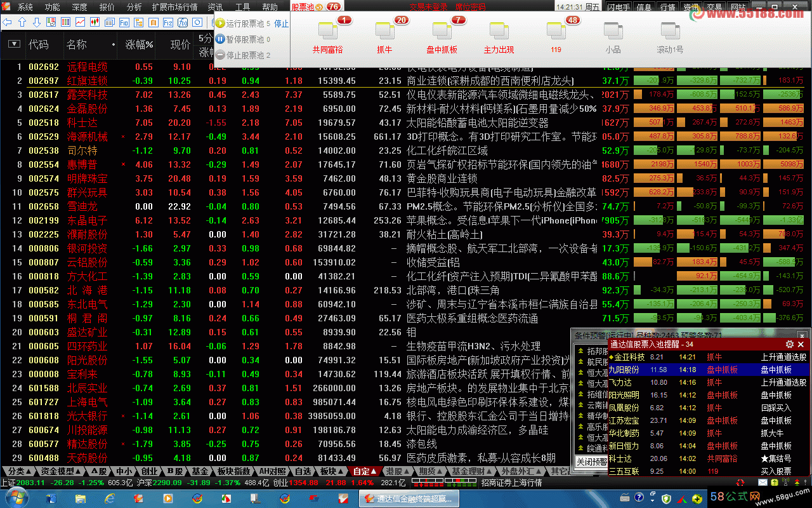Click the play icon beside 运行股票池
812x508 pixels.
[x=220, y=23]
